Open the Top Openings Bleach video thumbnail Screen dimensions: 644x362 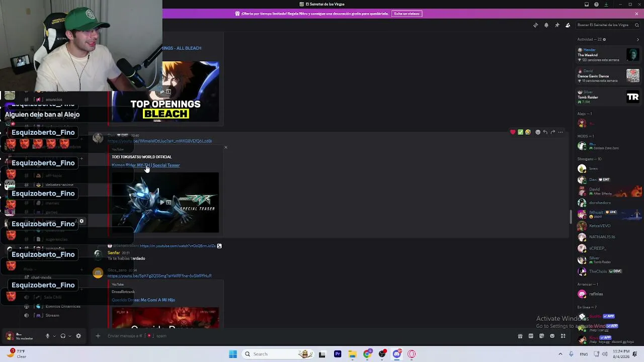[165, 92]
